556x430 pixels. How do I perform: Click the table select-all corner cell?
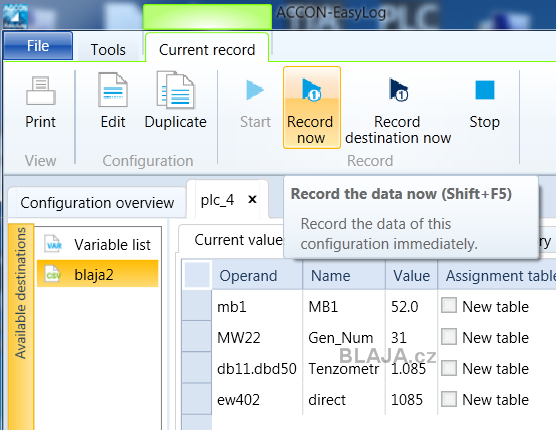coord(197,274)
